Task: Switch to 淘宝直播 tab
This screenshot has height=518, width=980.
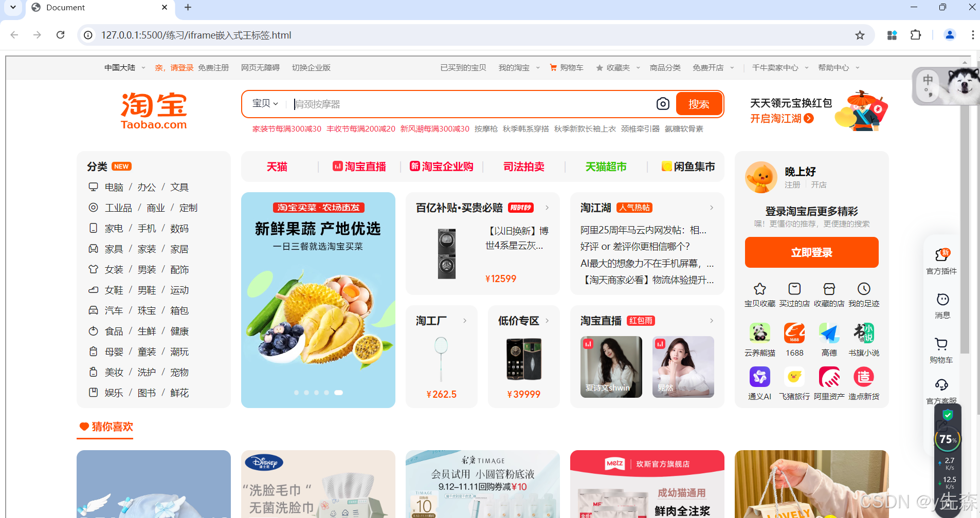Action: (359, 166)
